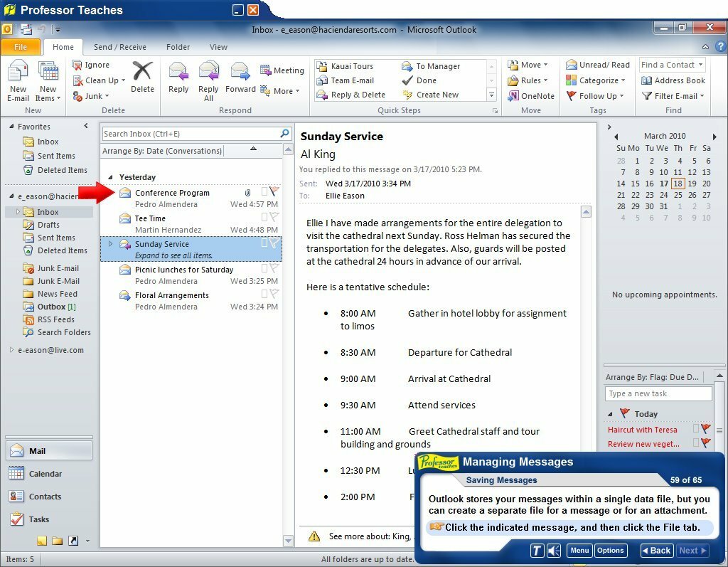Viewport: 728px width, 567px height.
Task: Select March 18 in the date navigator
Action: [678, 184]
